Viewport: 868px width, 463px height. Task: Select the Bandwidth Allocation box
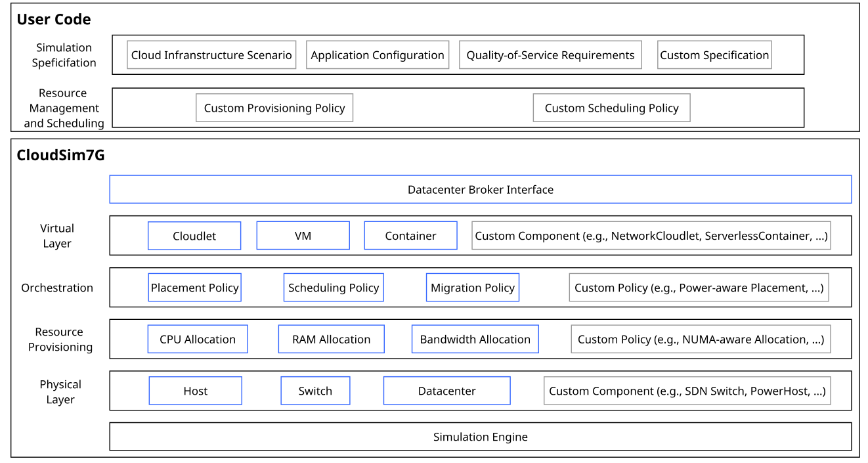pyautogui.click(x=475, y=340)
